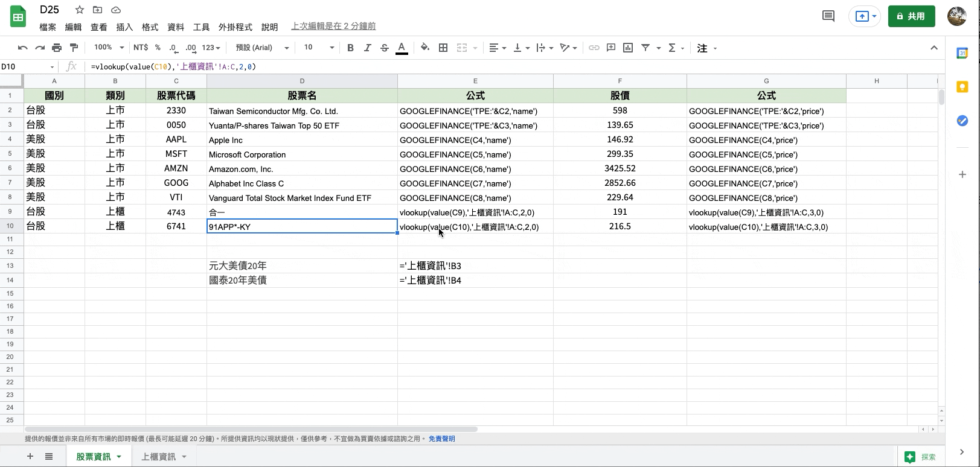Click the get add-ons plus icon
This screenshot has height=467, width=980.
click(962, 174)
